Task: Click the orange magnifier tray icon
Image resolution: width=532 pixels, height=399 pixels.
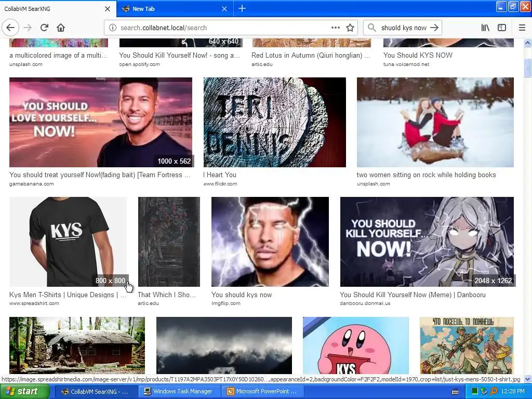Action: pyautogui.click(x=494, y=392)
